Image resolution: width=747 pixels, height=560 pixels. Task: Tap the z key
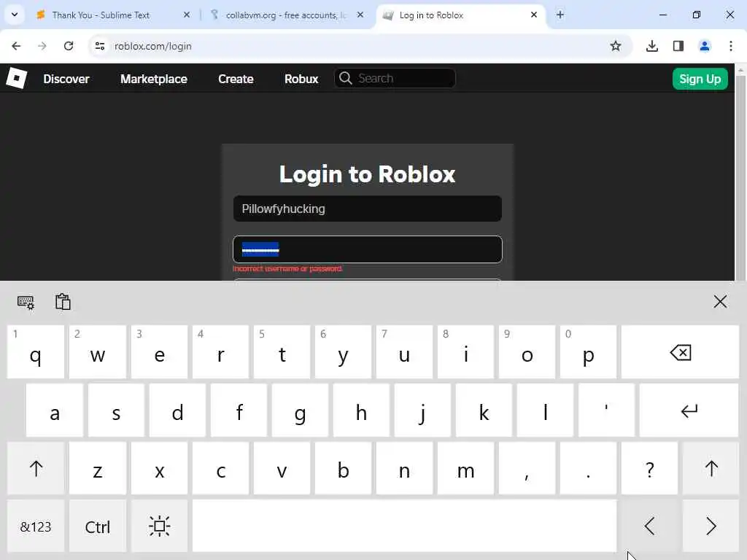(97, 468)
